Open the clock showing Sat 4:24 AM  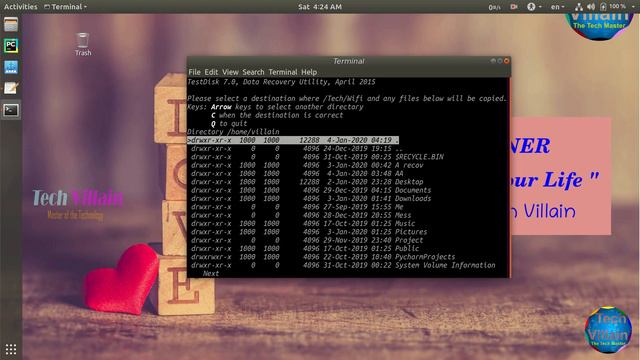pyautogui.click(x=320, y=7)
